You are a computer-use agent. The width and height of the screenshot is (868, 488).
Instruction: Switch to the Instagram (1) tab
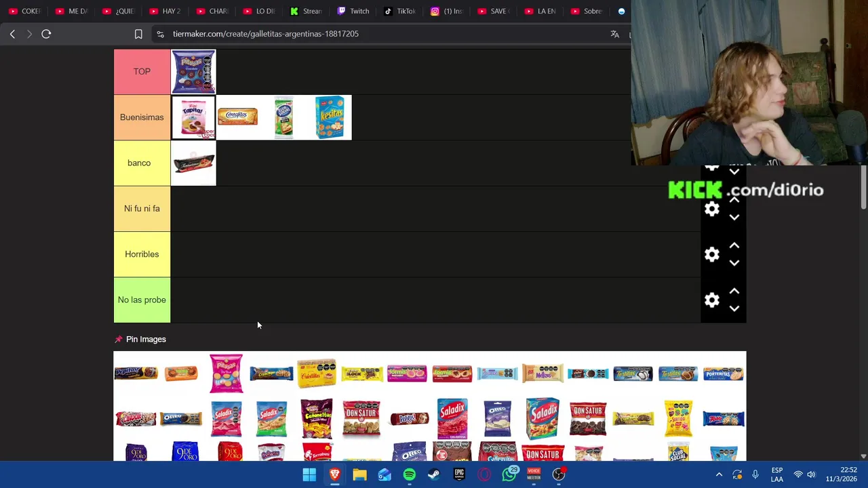tap(446, 11)
